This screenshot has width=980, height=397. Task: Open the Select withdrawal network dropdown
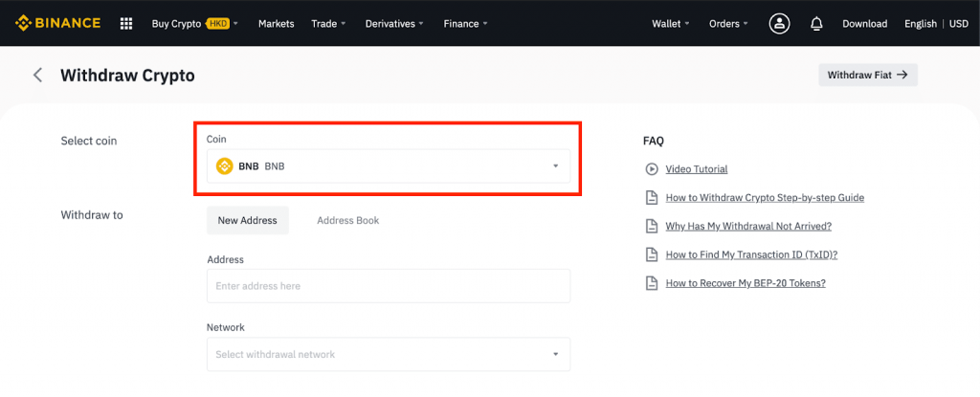pos(389,355)
